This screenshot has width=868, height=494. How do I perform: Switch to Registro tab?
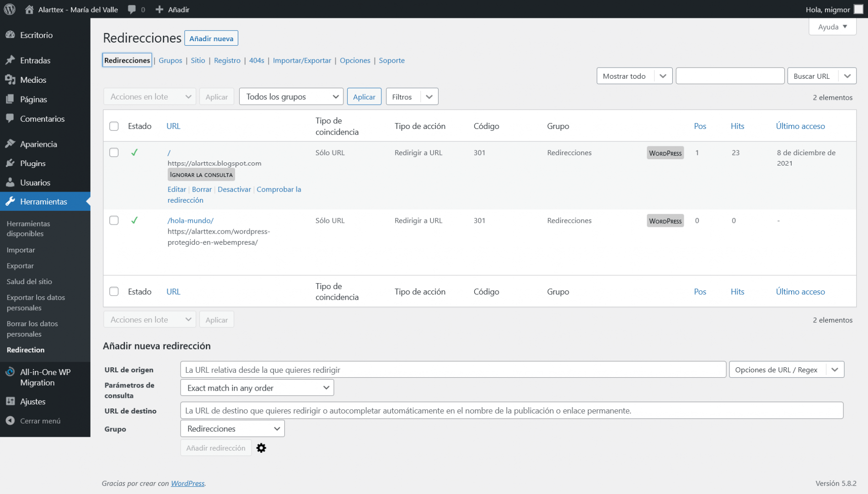pyautogui.click(x=227, y=60)
